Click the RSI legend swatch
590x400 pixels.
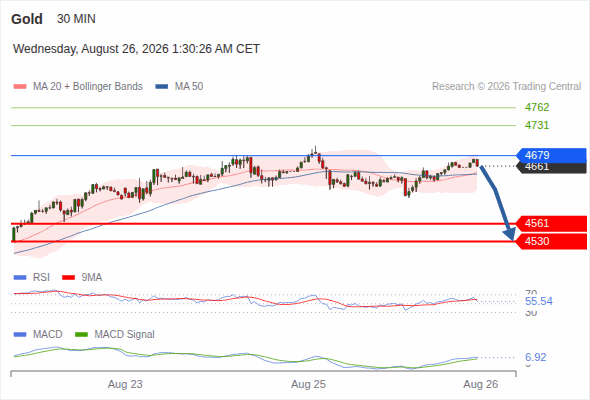point(20,278)
